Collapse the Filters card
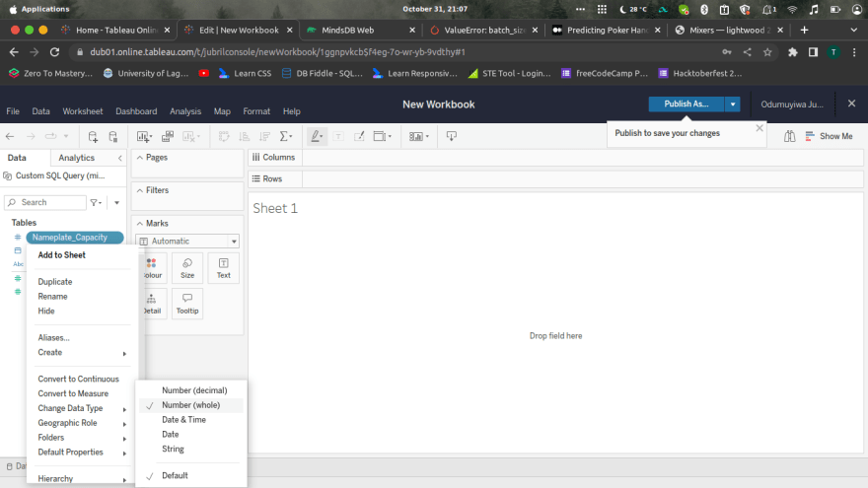 [x=140, y=190]
